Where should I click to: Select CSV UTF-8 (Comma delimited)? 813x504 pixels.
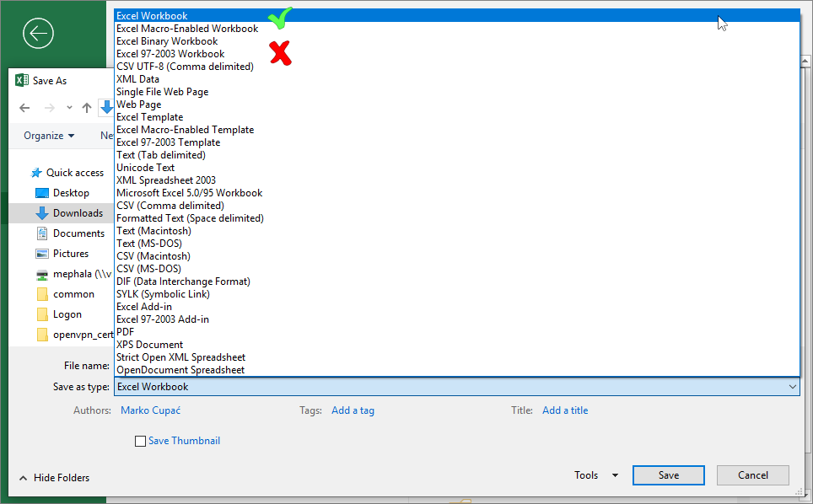click(457, 67)
